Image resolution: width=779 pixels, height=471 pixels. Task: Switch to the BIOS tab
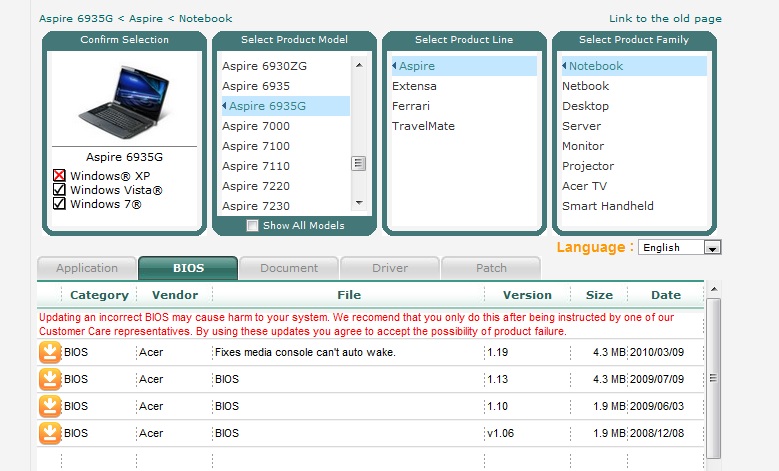tap(188, 268)
